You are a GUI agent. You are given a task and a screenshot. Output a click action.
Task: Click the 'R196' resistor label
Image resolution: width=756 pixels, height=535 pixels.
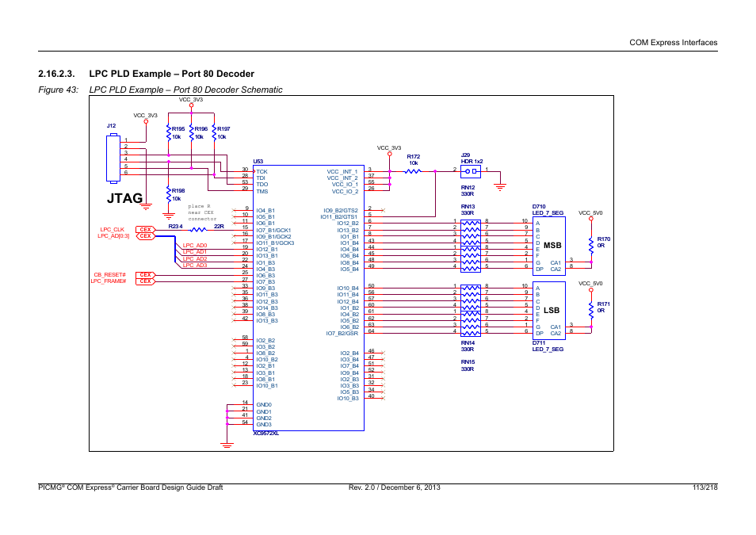pos(201,129)
